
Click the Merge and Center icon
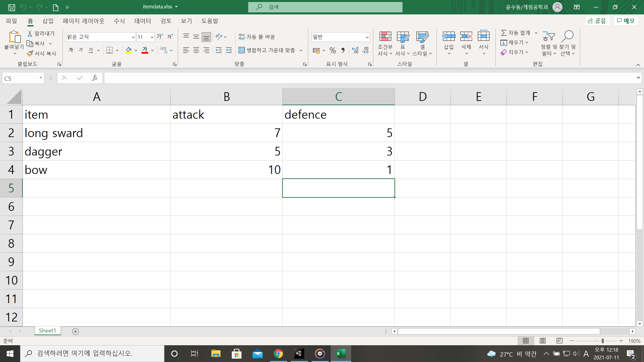click(241, 50)
